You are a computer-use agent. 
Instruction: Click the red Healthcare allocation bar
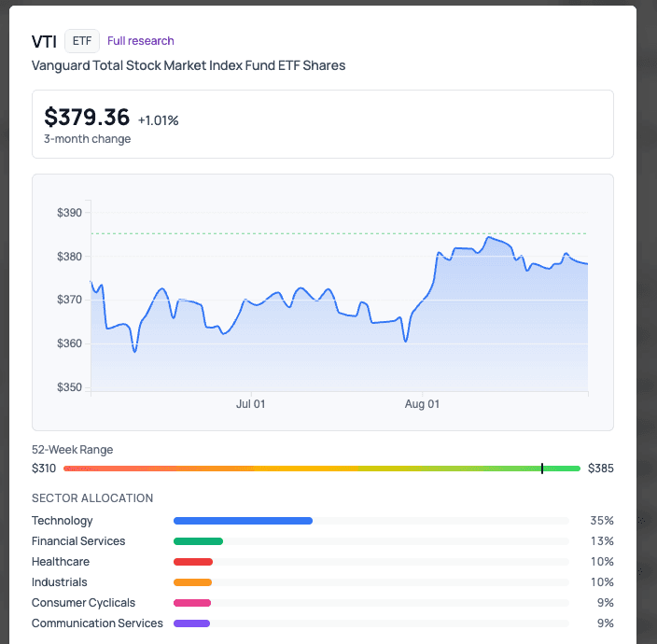click(x=193, y=562)
